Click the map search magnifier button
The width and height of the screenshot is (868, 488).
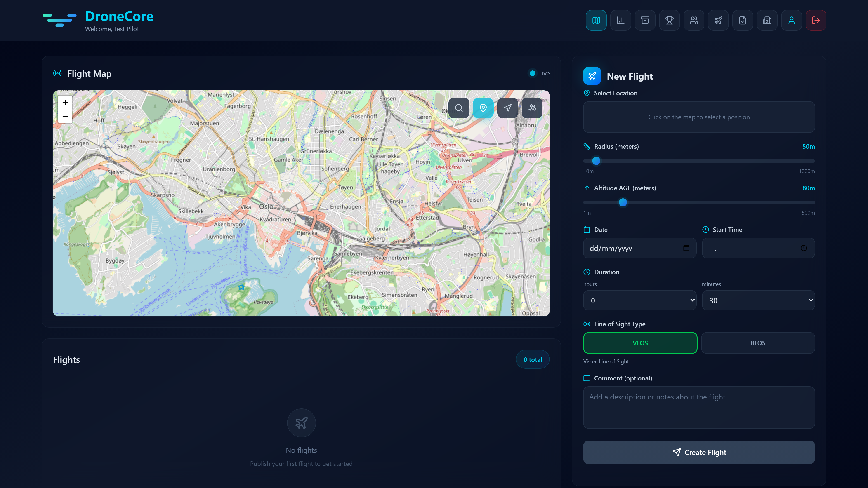click(459, 108)
